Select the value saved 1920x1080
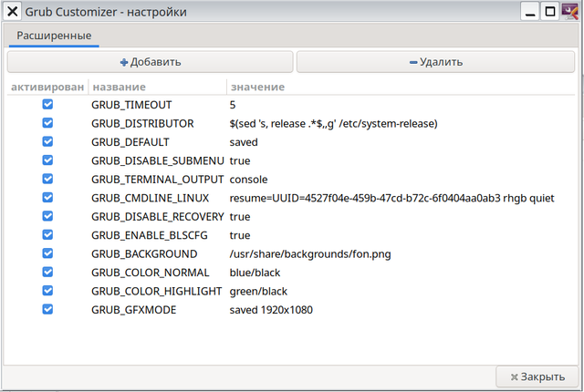Viewport: 584px width, 392px height. tap(271, 310)
